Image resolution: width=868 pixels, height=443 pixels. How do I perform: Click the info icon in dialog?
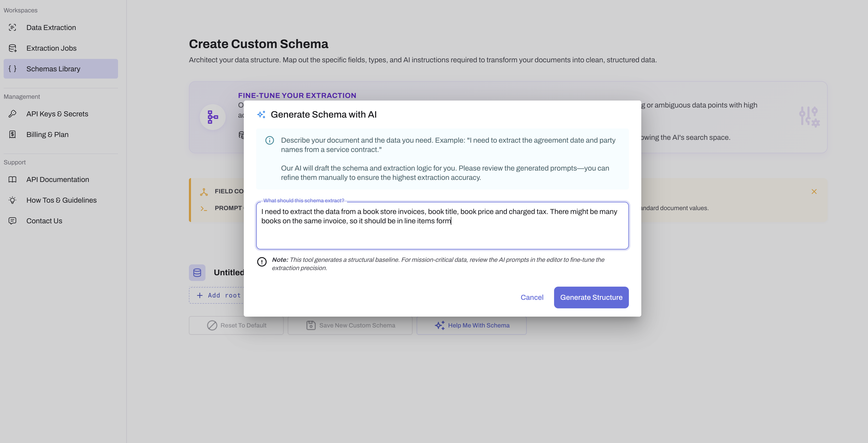coord(270,140)
